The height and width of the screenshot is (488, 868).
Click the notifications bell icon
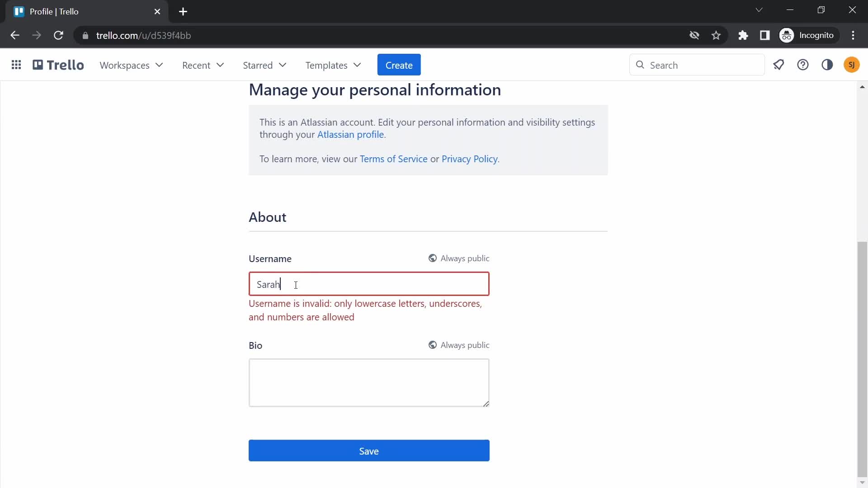tap(779, 65)
